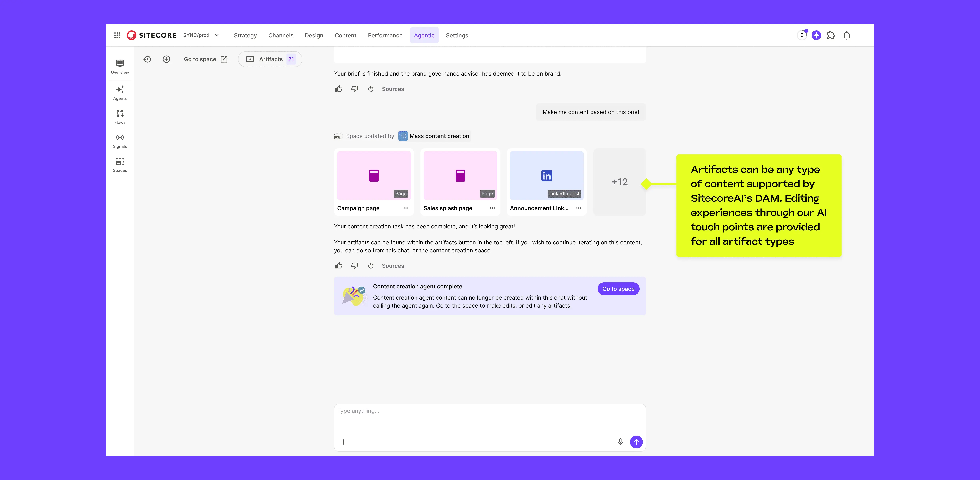Go to Overview in the sidebar
This screenshot has height=480, width=980.
120,67
